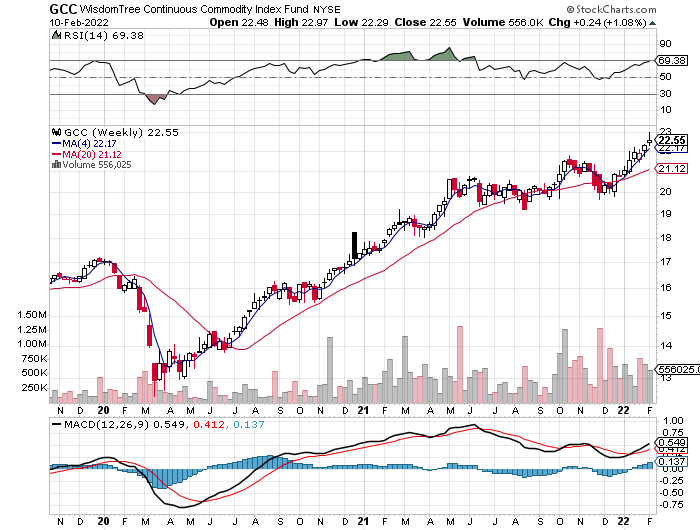This screenshot has width=700, height=530.
Task: Click the MA(4) 22.17 legend text
Action: [89, 144]
